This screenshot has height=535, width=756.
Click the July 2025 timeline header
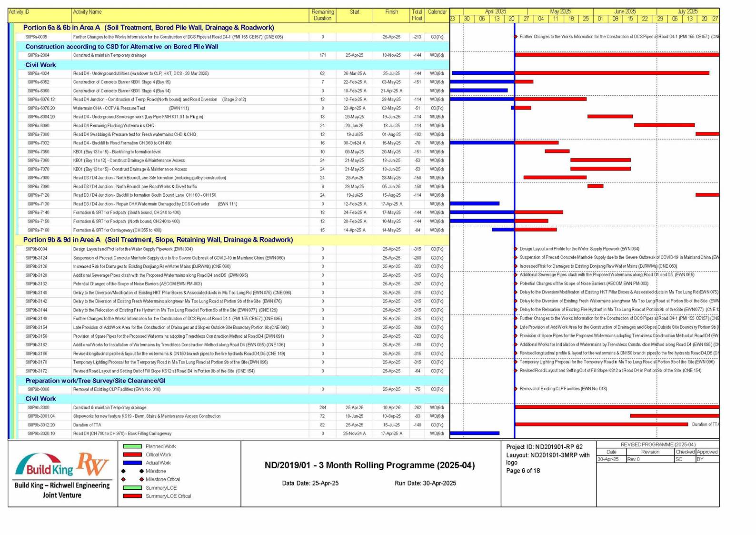pos(687,11)
